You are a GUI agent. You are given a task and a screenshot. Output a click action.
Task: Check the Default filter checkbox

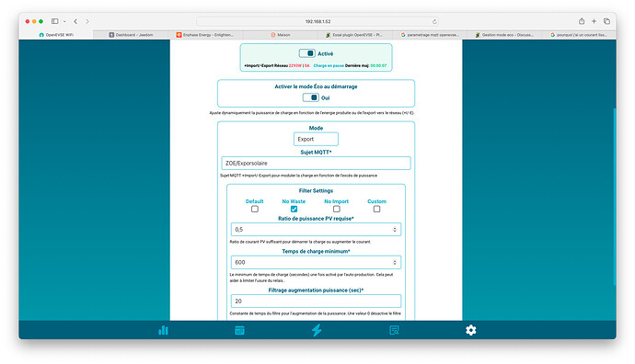coord(255,209)
